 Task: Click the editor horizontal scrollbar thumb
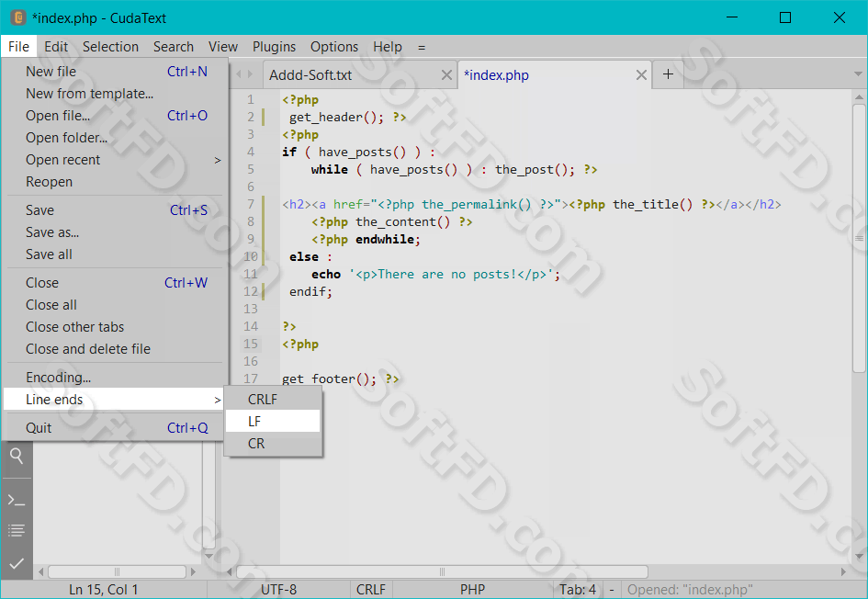click(x=442, y=571)
